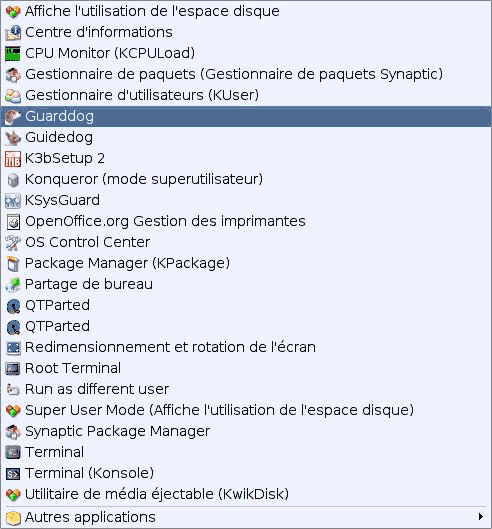Click the Partage de bureau icon
Viewport: 492px width, 529px height.
[x=13, y=284]
